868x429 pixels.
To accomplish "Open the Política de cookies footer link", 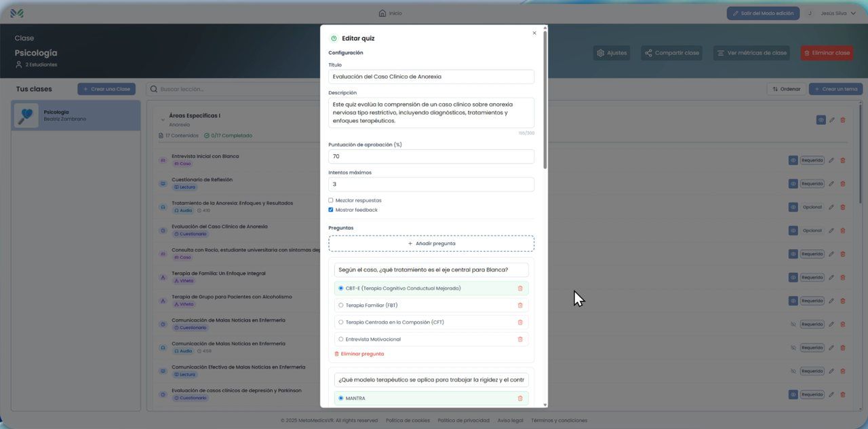I will coord(408,420).
